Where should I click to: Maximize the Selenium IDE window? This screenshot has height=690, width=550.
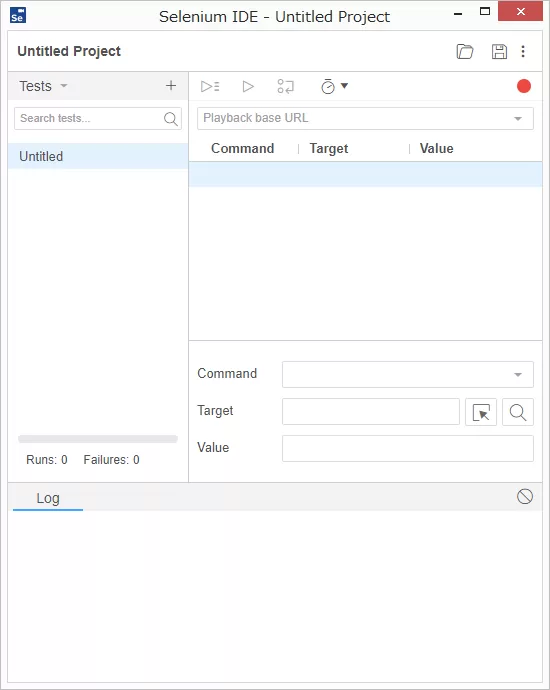pos(485,12)
